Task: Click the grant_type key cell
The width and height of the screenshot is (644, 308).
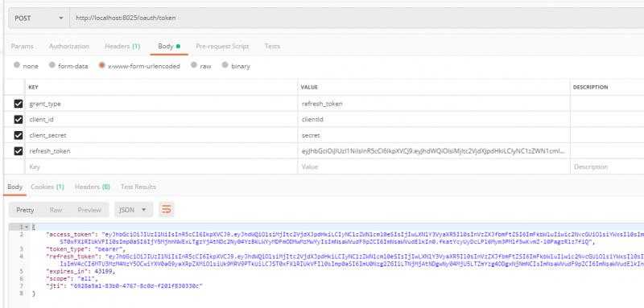Action: (x=162, y=104)
